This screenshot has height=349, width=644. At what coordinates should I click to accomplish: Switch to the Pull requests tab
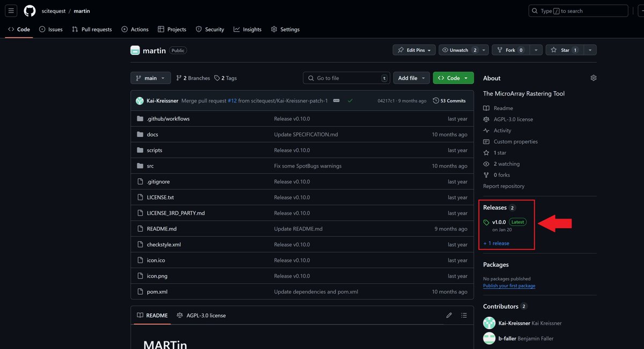pos(91,30)
